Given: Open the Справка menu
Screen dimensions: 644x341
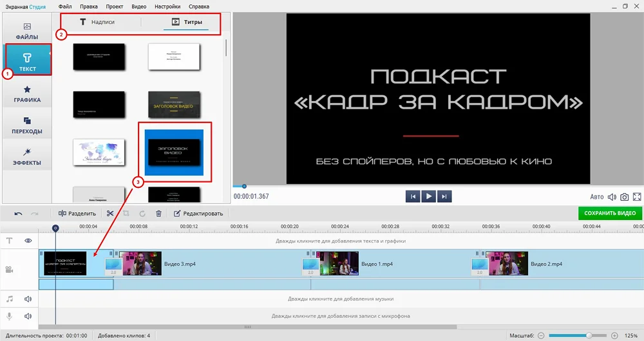Looking at the screenshot, I should pyautogui.click(x=199, y=6).
